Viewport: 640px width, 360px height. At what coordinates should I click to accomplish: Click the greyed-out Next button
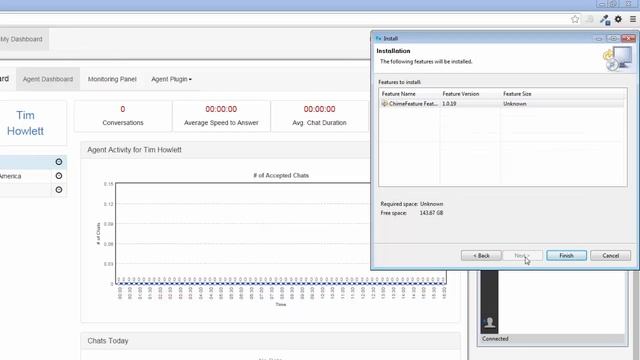[x=522, y=256]
